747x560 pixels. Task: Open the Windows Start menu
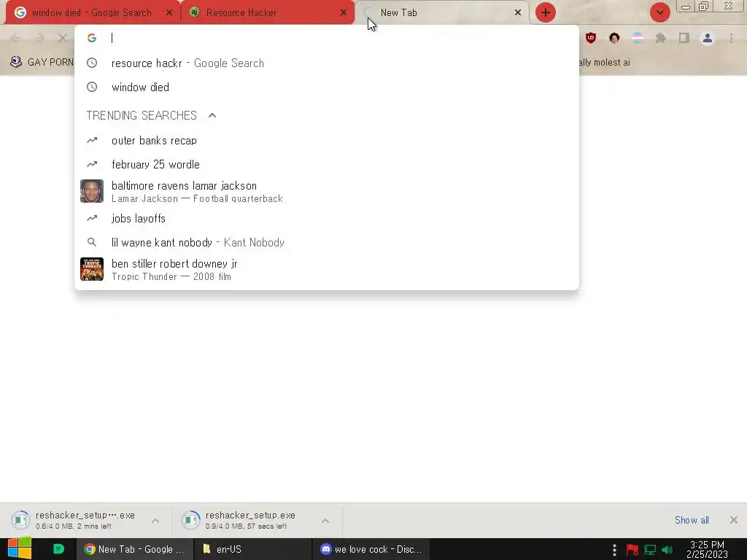point(19,549)
